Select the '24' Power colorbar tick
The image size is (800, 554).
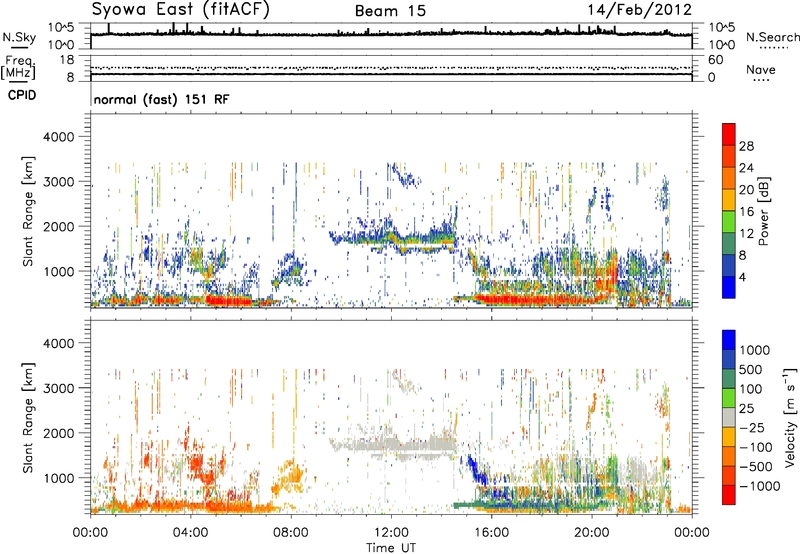(x=746, y=168)
